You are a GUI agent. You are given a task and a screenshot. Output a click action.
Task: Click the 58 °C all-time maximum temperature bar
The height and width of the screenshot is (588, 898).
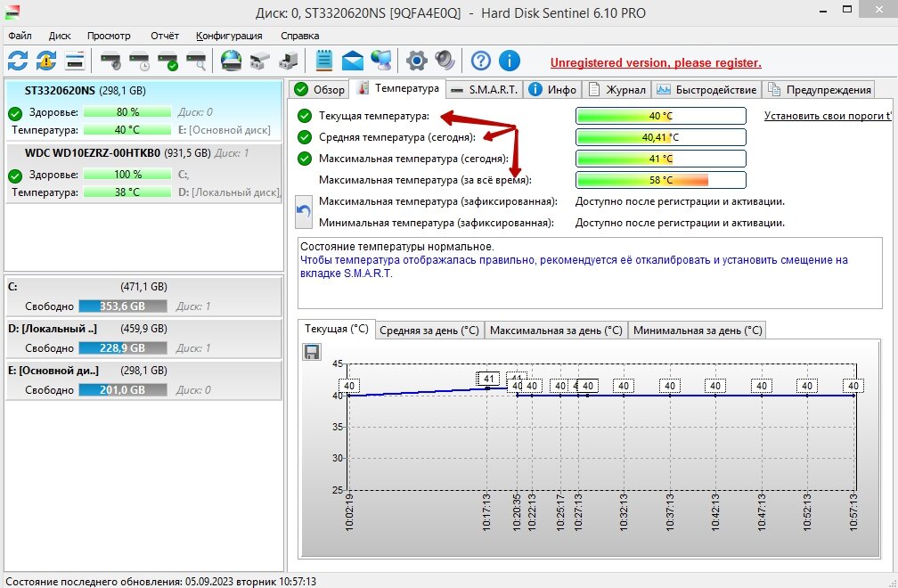coord(661,180)
